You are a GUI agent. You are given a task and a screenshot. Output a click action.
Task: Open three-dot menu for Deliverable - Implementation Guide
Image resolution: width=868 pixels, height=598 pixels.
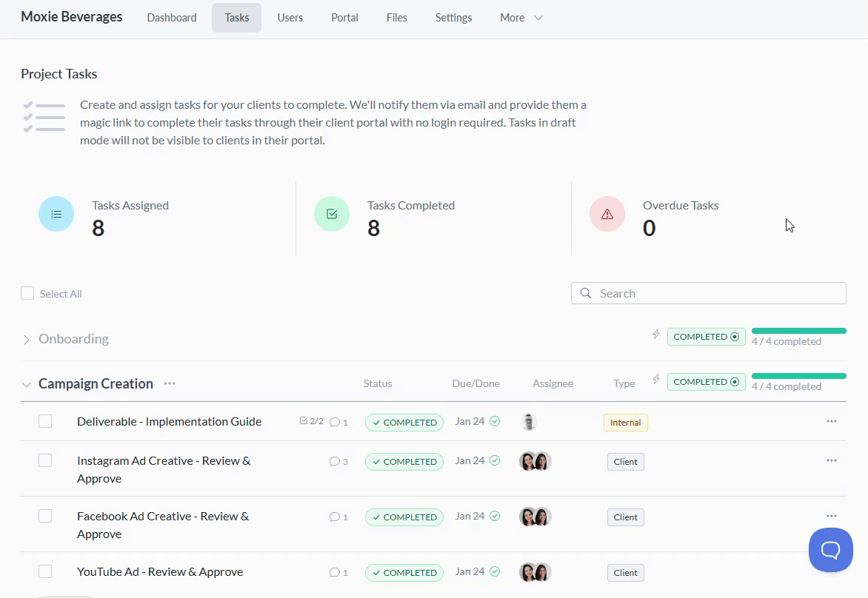tap(831, 421)
